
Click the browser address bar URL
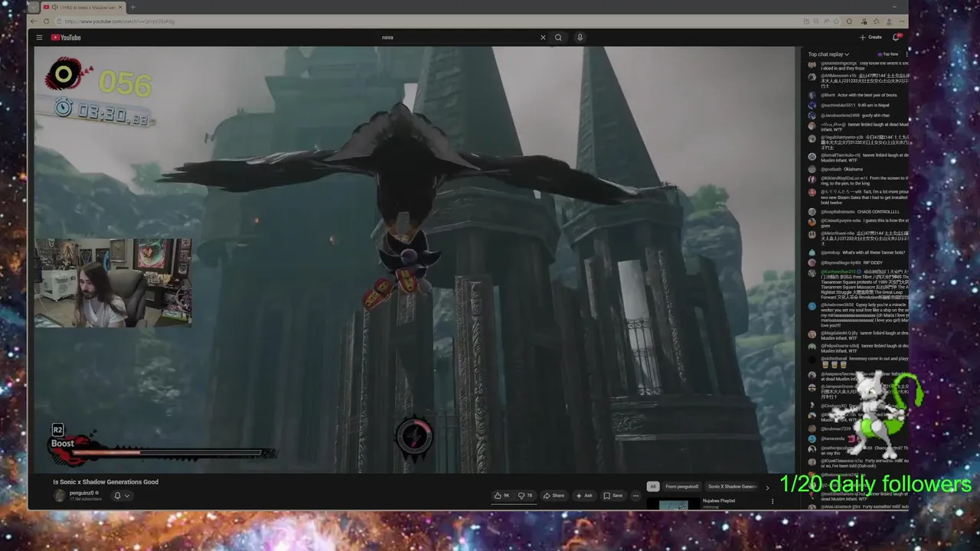click(119, 21)
